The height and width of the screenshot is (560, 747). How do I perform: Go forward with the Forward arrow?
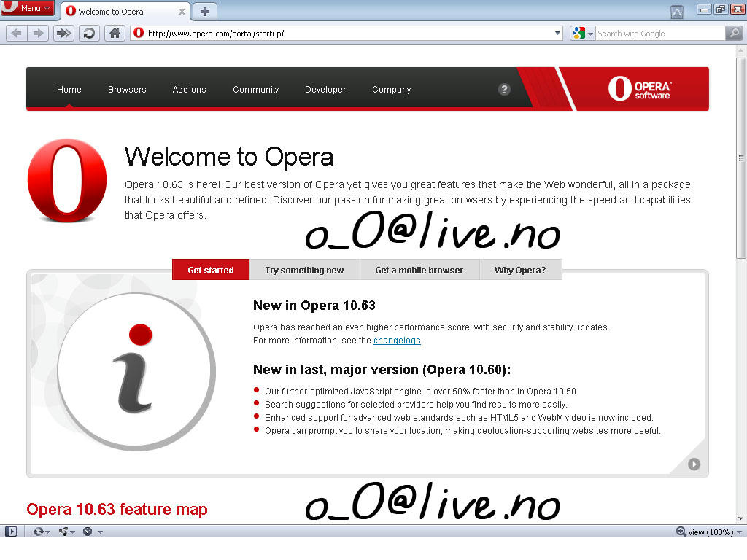(x=38, y=34)
